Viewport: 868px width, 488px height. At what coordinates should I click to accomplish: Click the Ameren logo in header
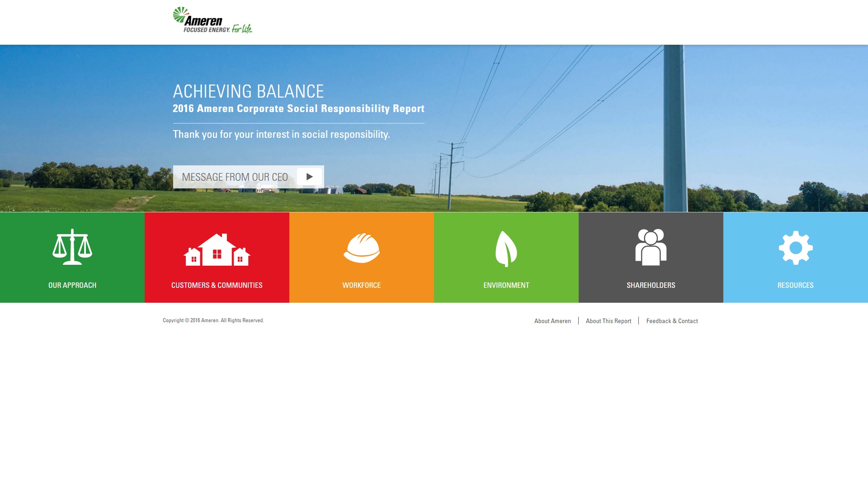point(212,20)
